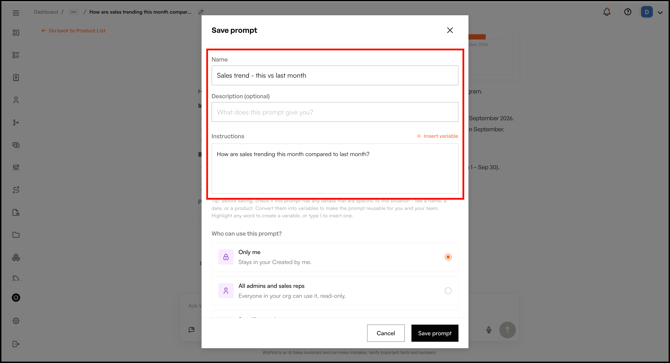Click Insert variable link
Image resolution: width=670 pixels, height=363 pixels.
(x=437, y=136)
